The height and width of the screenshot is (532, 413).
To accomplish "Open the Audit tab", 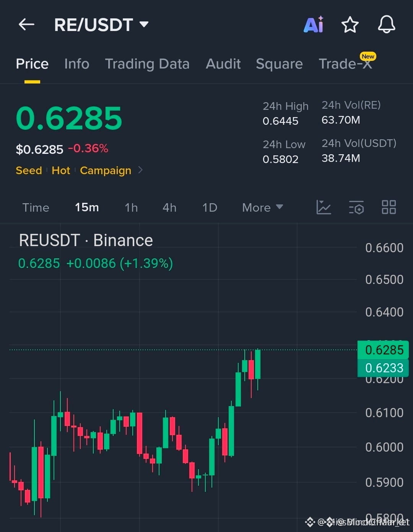I will coord(223,64).
